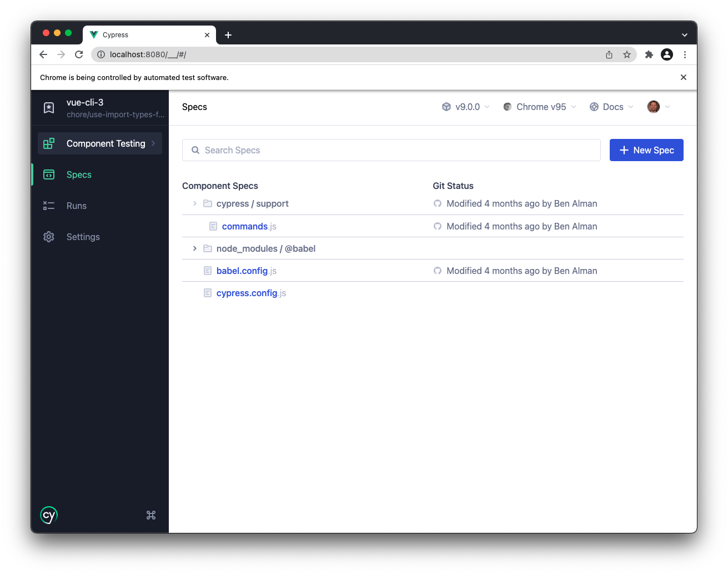Open the user account dropdown arrow
728x574 pixels.
tap(667, 107)
